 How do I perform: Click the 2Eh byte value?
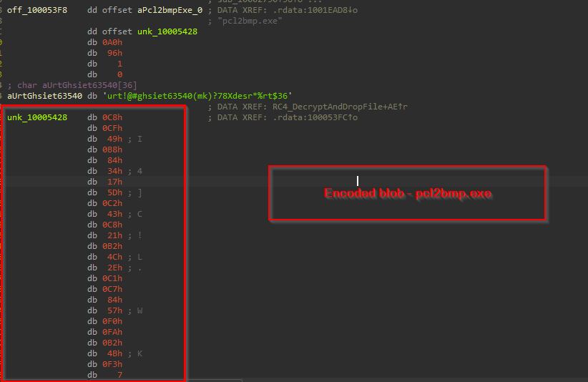(x=114, y=268)
